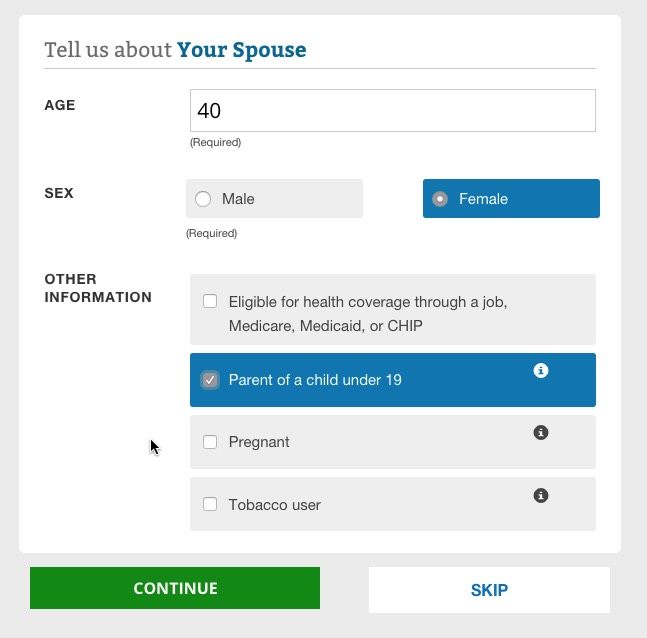Select the Male radio button
Image resolution: width=647 pixels, height=638 pixels.
click(203, 199)
